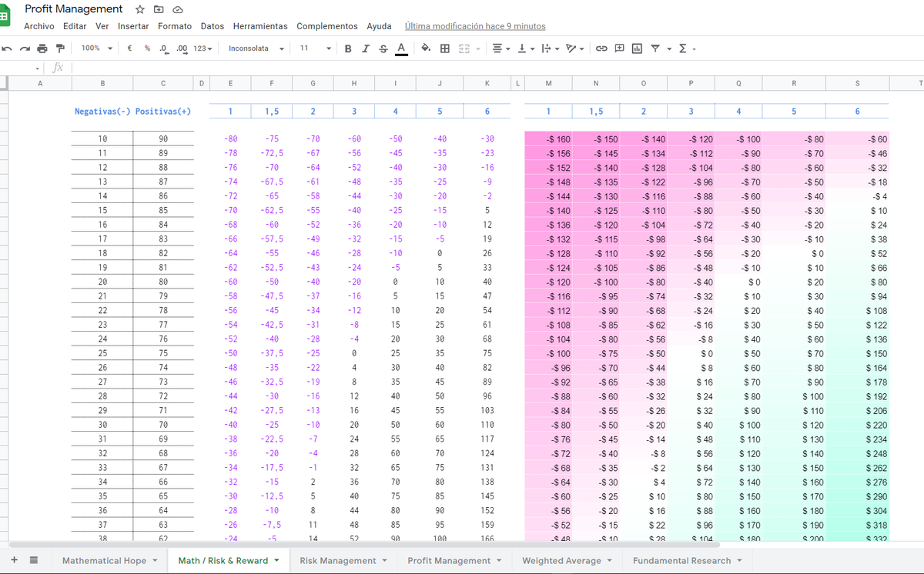The width and height of the screenshot is (924, 574).
Task: Open text rotation dropdown
Action: pos(574,48)
